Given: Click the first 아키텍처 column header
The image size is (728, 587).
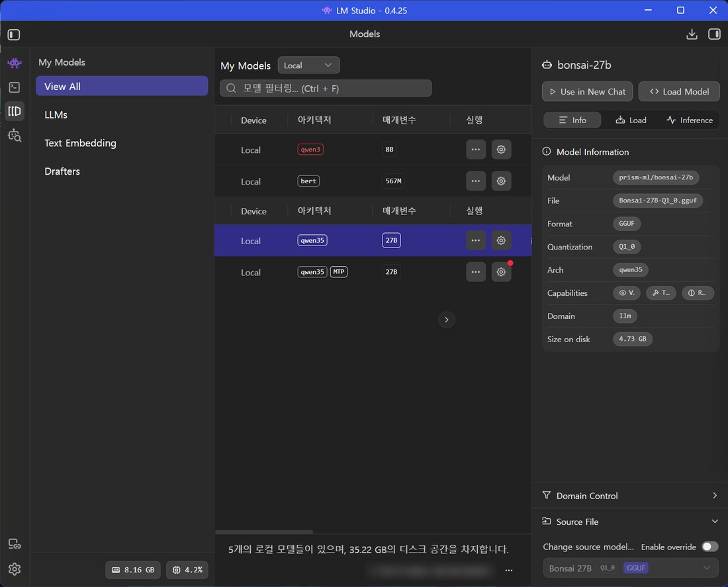Looking at the screenshot, I should (314, 120).
